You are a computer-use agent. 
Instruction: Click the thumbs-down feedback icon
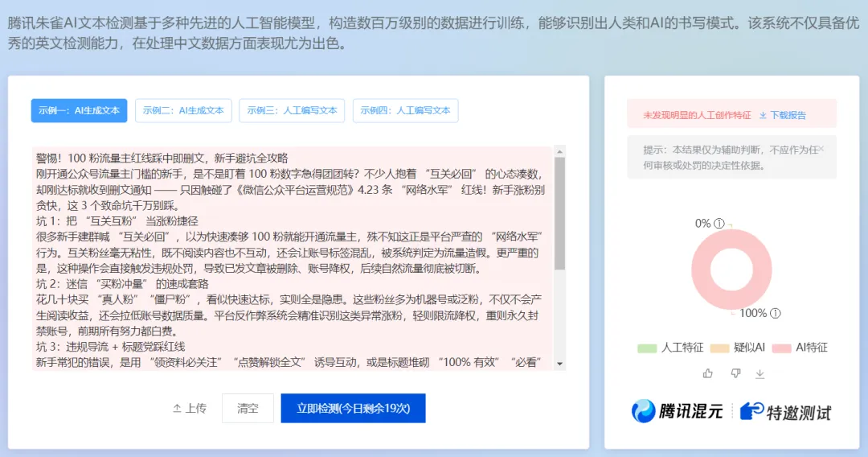coord(735,374)
